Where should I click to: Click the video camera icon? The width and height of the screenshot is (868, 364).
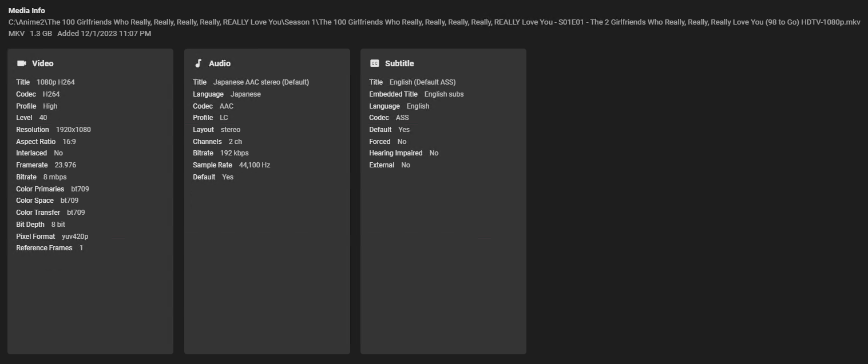point(22,63)
